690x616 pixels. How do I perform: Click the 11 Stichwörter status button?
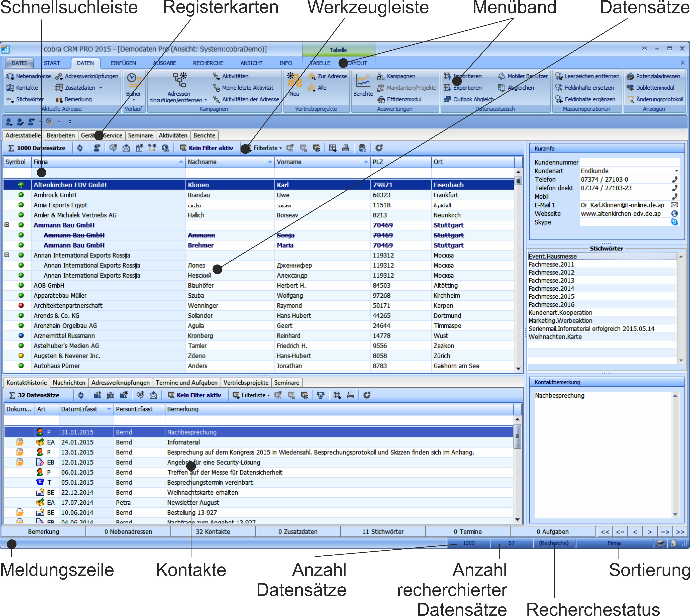point(383,532)
